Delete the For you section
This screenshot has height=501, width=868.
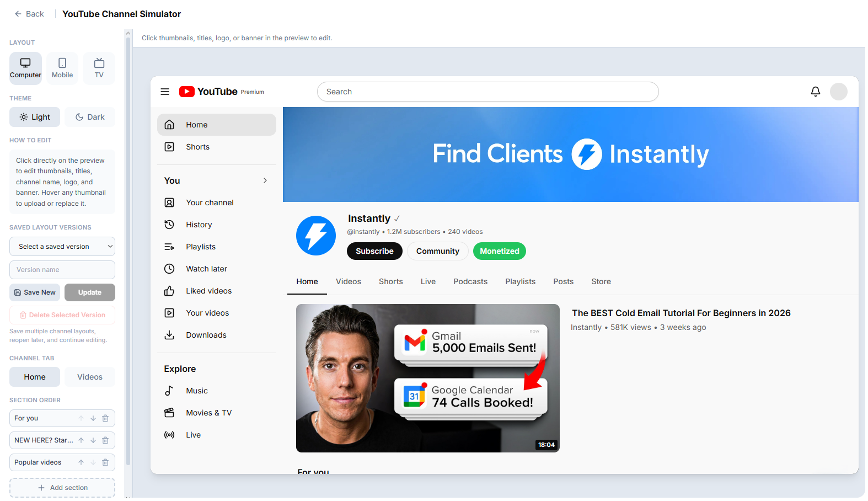(105, 418)
